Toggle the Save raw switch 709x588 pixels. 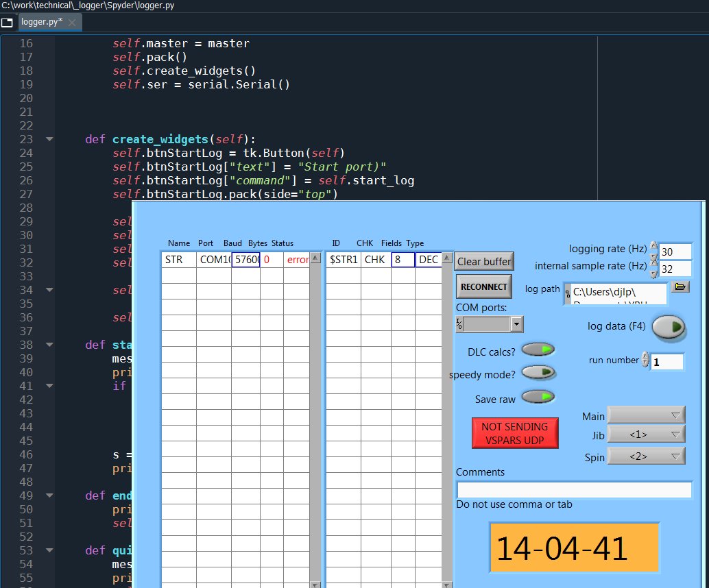click(538, 397)
